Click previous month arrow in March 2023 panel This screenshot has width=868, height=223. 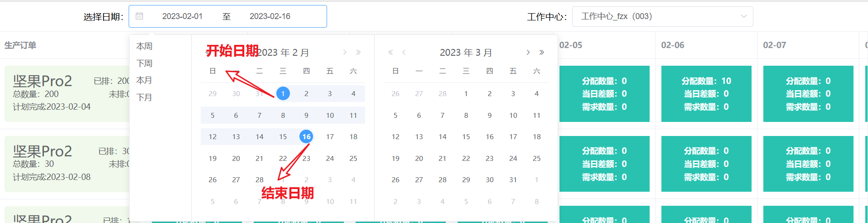(x=404, y=53)
